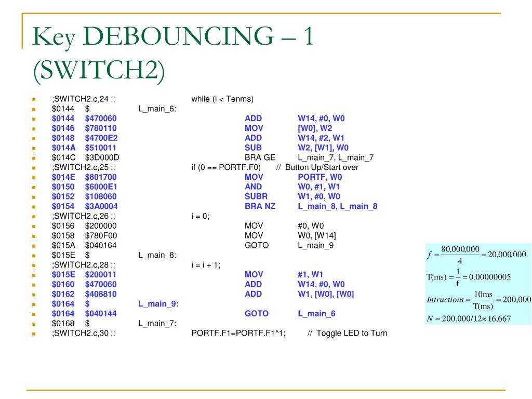Click opcode "$470060" at address $0144

(100, 118)
